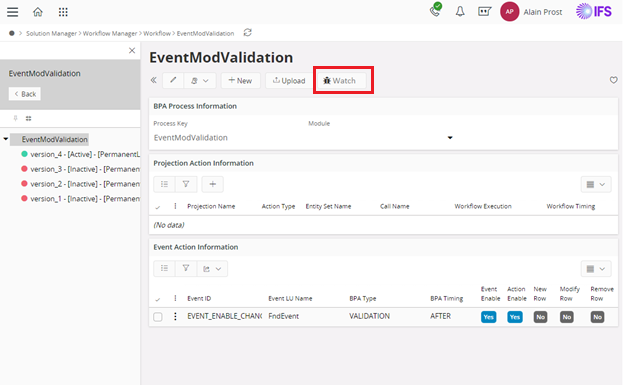Select EventModValidation root tree item
Screen dimensions: 623x385
pos(54,139)
